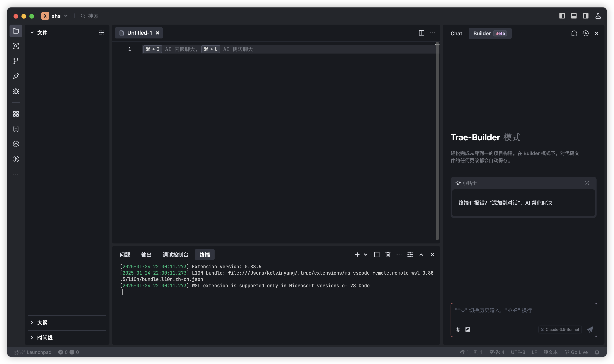This screenshot has height=364, width=614.
Task: Open the search view in activity bar
Action: (x=16, y=46)
